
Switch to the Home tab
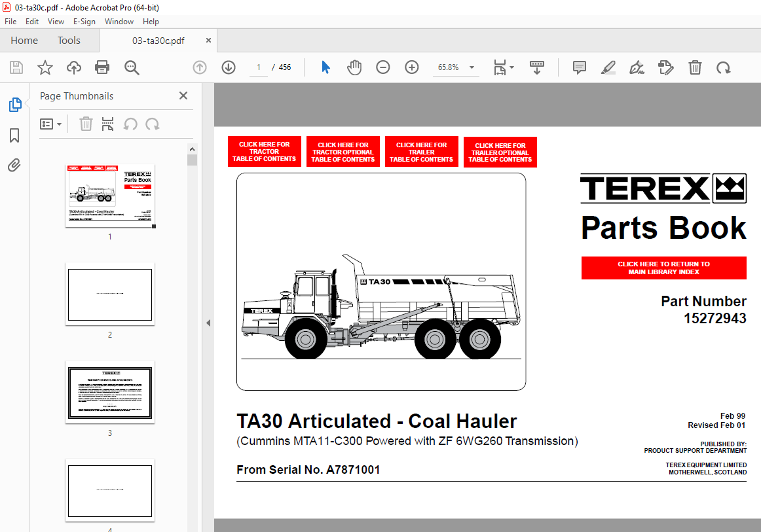point(24,41)
